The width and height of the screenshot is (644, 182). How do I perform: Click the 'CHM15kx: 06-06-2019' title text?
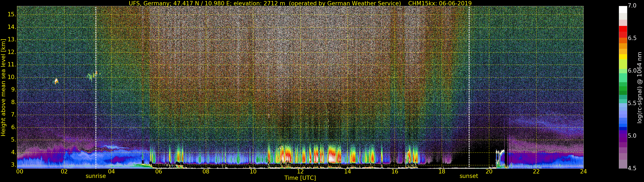tap(440, 3)
